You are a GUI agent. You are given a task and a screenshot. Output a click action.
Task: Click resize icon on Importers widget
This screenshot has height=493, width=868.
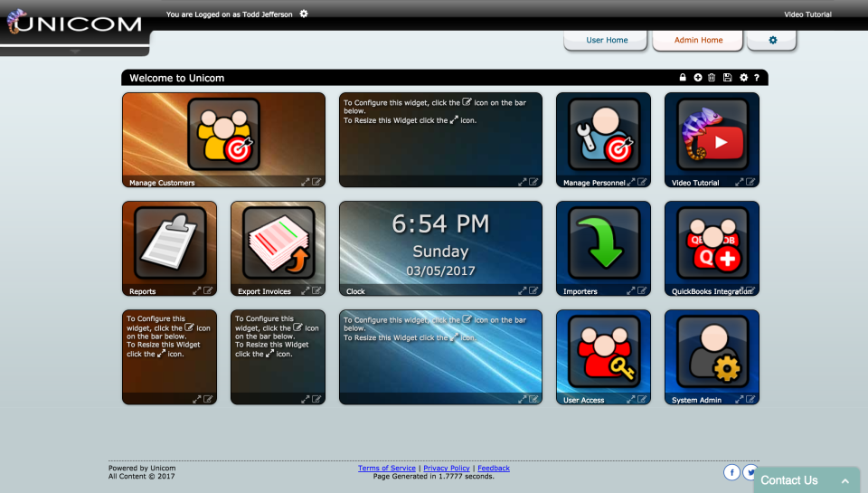click(x=630, y=290)
